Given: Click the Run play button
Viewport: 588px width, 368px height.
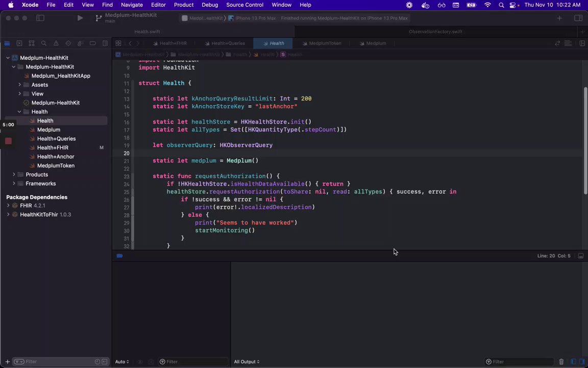Looking at the screenshot, I should tap(80, 18).
